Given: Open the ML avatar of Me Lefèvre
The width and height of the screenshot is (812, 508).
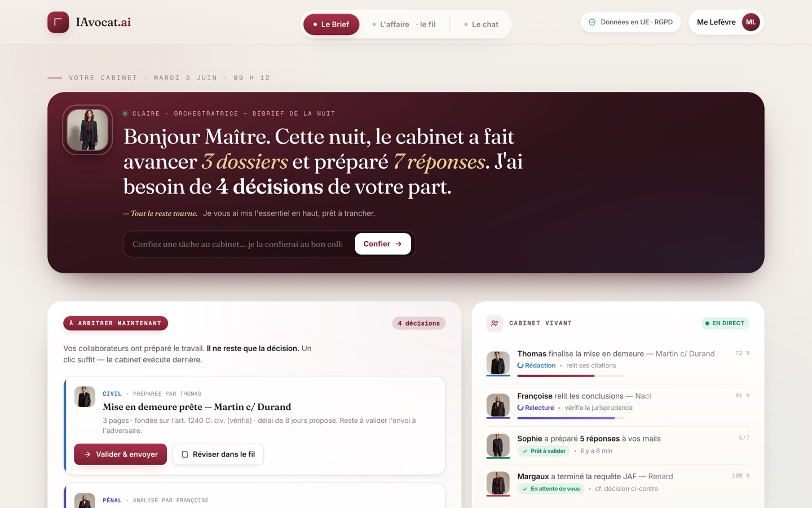Looking at the screenshot, I should click(751, 22).
